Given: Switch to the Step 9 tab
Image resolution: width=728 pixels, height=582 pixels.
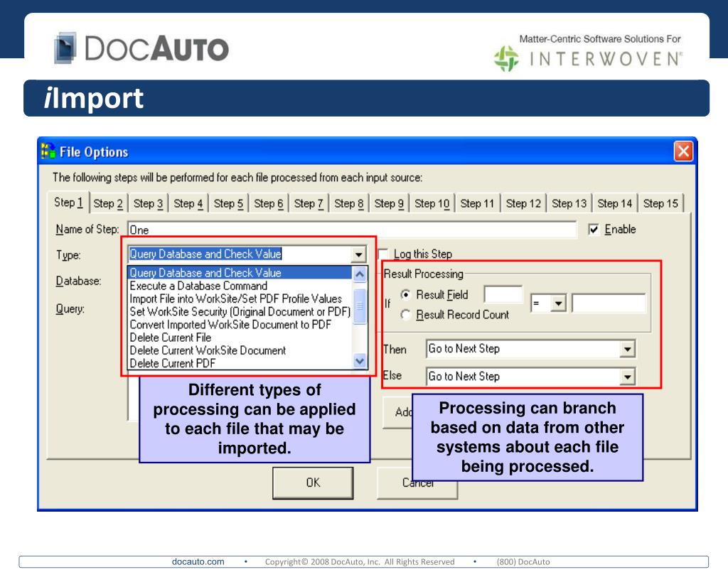Looking at the screenshot, I should pyautogui.click(x=389, y=203).
